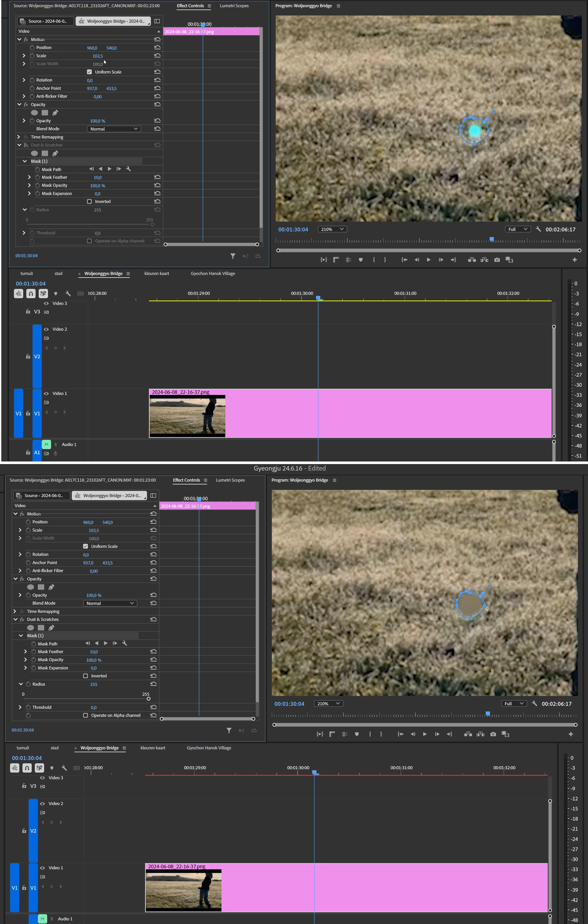Click Position X value 960,0 in upper panel
The width and height of the screenshot is (588, 924).
92,48
